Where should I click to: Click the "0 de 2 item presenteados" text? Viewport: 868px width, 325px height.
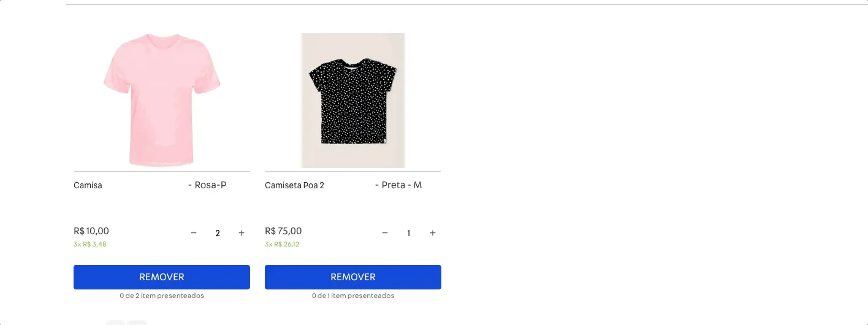click(x=162, y=296)
